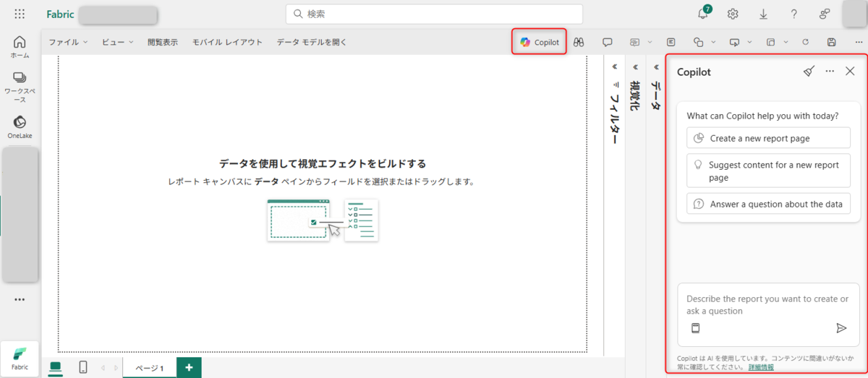Click the search box 検索
Viewport: 868px width, 378px height.
434,14
